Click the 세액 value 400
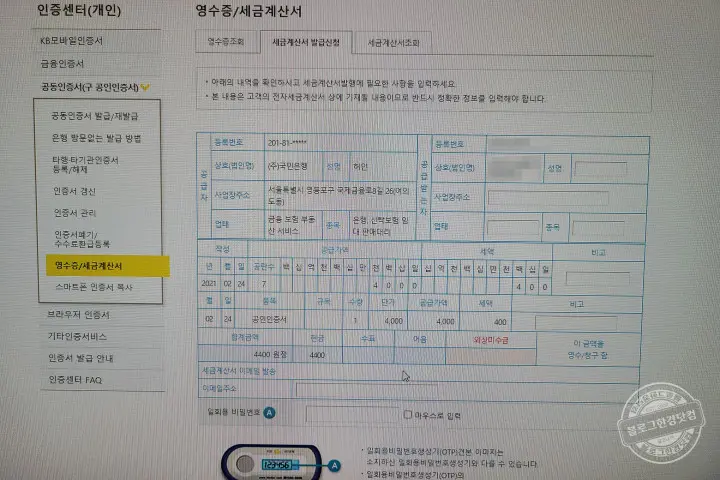 500,322
